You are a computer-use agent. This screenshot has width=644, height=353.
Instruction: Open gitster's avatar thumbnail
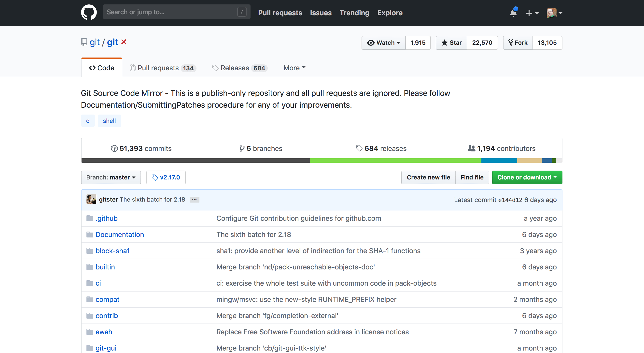point(91,199)
